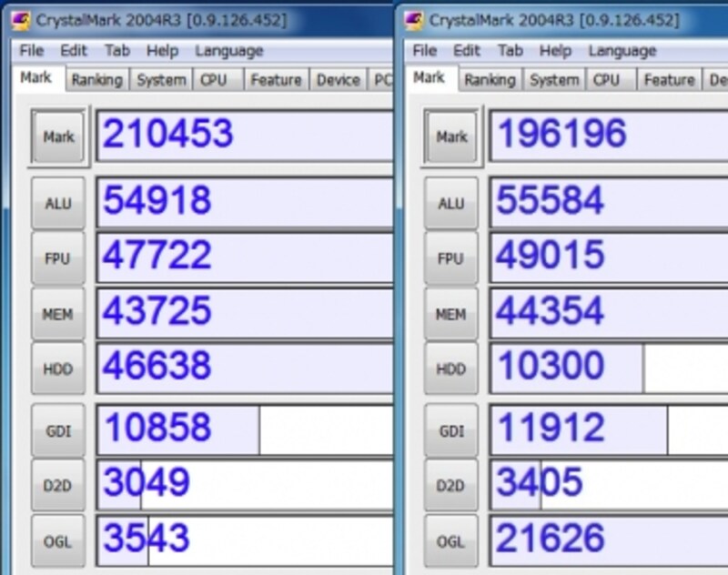728x575 pixels.
Task: Run D2D test in left window
Action: (x=58, y=486)
